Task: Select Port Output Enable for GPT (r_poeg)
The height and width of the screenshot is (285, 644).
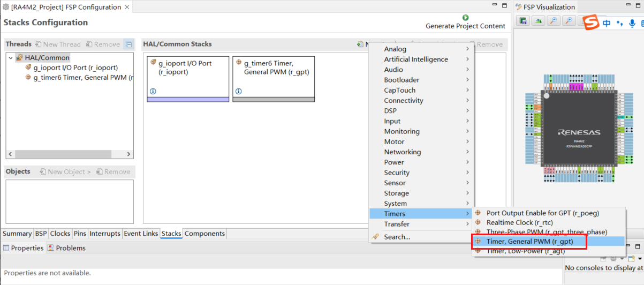Action: [x=548, y=213]
